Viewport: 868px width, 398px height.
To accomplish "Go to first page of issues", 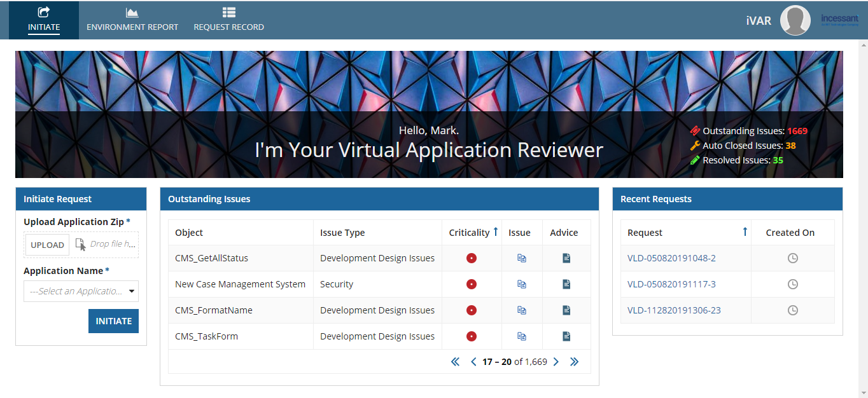I will [x=455, y=362].
